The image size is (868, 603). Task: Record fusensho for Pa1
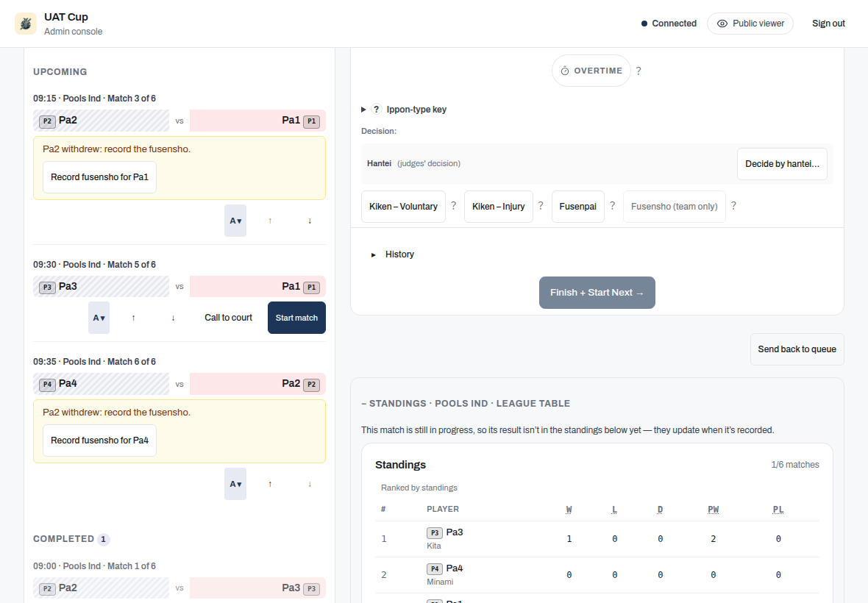pos(99,177)
